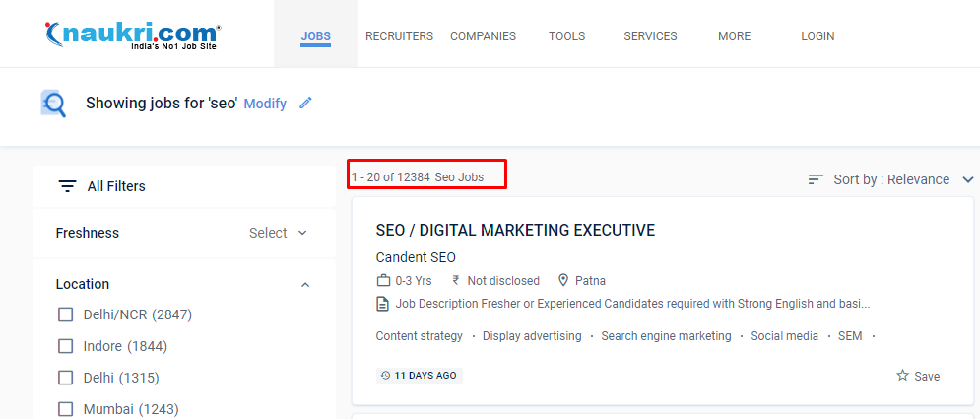Screen dimensions: 980x419
Task: Click the pencil edit icon beside Modify
Action: click(x=305, y=103)
